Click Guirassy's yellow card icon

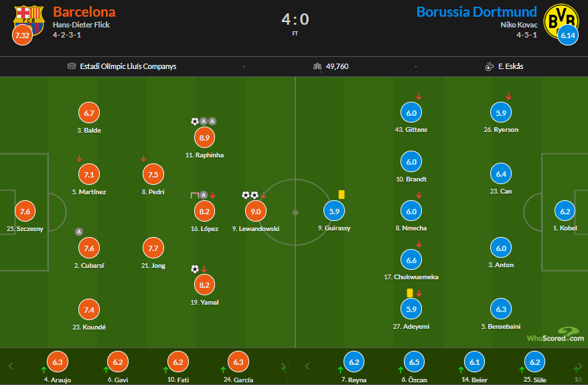tap(342, 195)
